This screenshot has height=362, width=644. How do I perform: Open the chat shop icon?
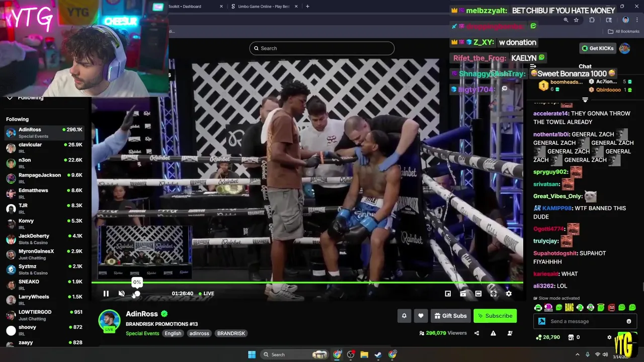click(x=572, y=337)
